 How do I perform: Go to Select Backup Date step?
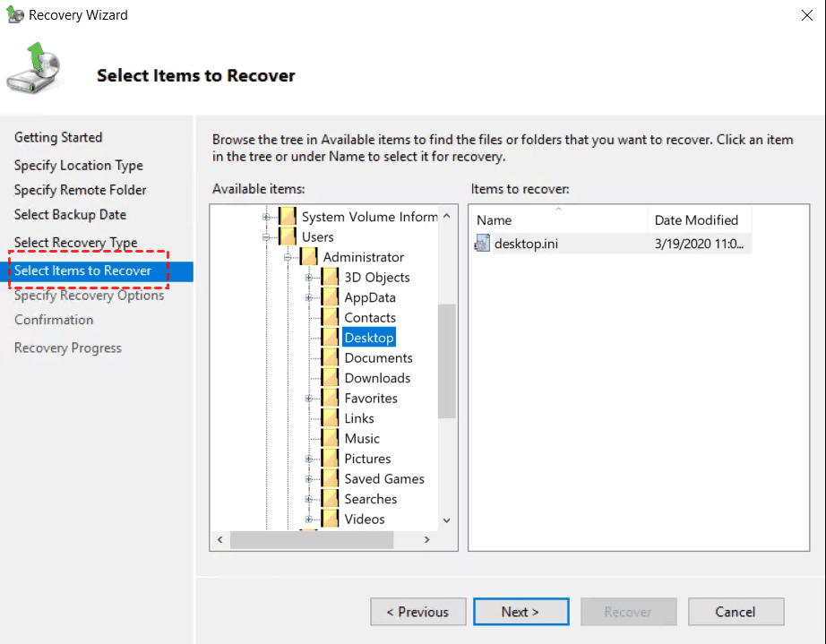[x=70, y=215]
